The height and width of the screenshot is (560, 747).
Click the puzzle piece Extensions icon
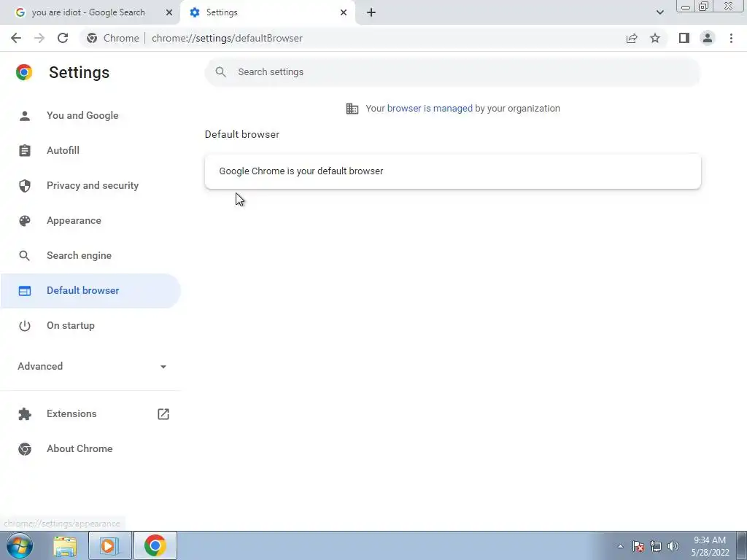24,414
